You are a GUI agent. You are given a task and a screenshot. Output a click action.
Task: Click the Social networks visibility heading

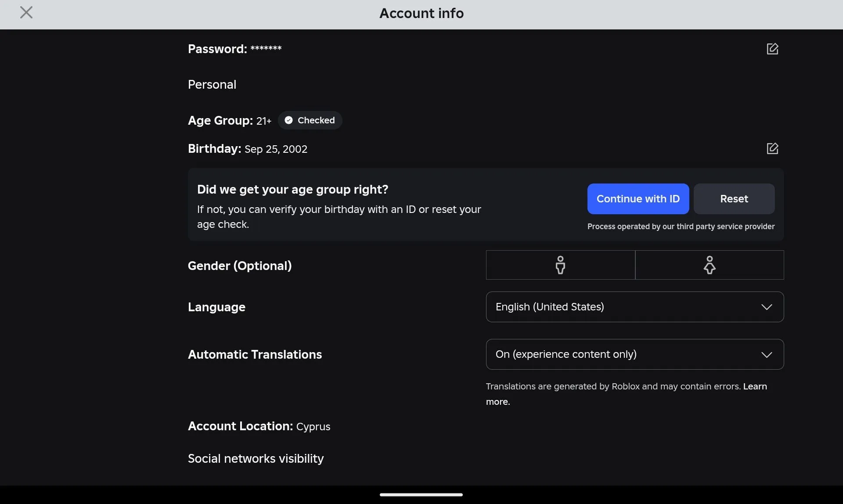pos(256,458)
